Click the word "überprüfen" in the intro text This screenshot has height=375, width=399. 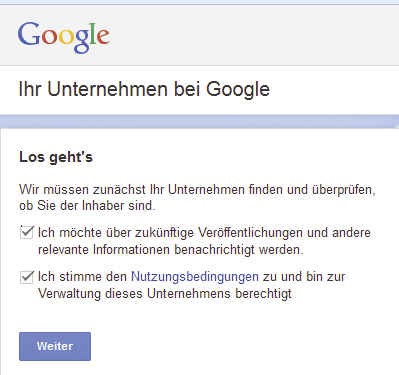point(343,190)
